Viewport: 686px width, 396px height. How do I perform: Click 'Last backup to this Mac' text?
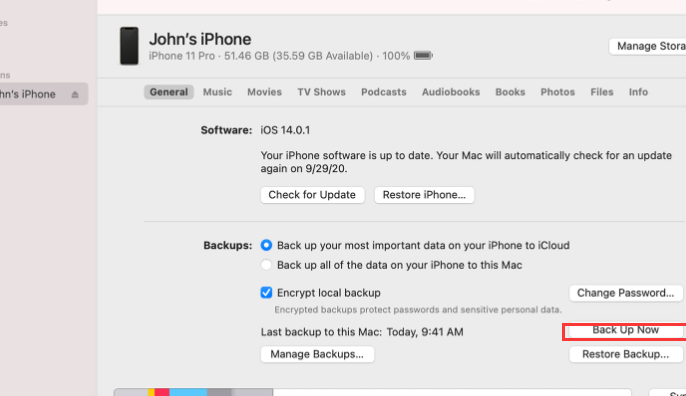click(362, 332)
